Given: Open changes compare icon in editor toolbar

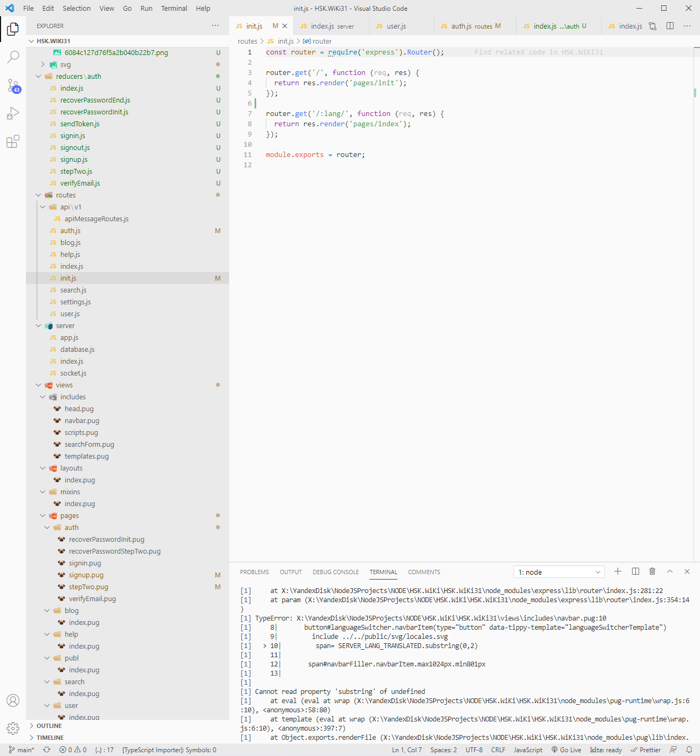Looking at the screenshot, I should 653,26.
